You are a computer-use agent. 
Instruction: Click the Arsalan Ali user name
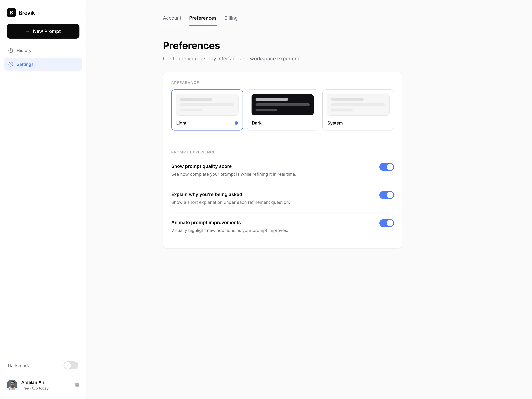[x=32, y=382]
